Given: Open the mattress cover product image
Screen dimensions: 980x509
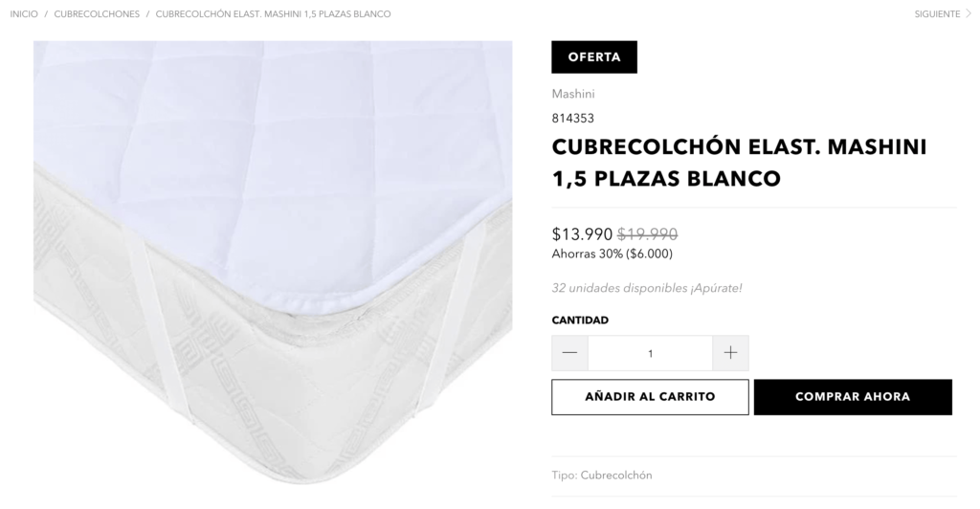Looking at the screenshot, I should (273, 262).
